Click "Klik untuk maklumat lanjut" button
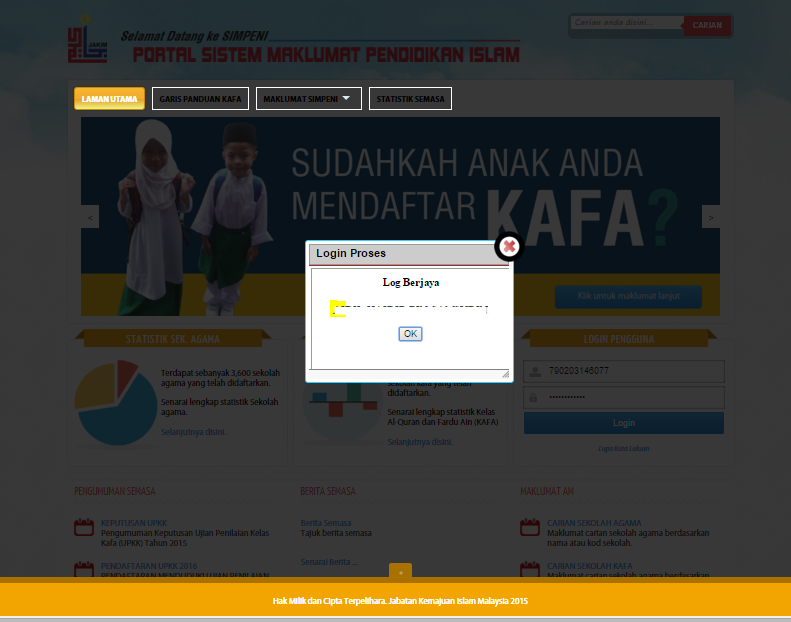Image resolution: width=791 pixels, height=622 pixels. tap(628, 296)
